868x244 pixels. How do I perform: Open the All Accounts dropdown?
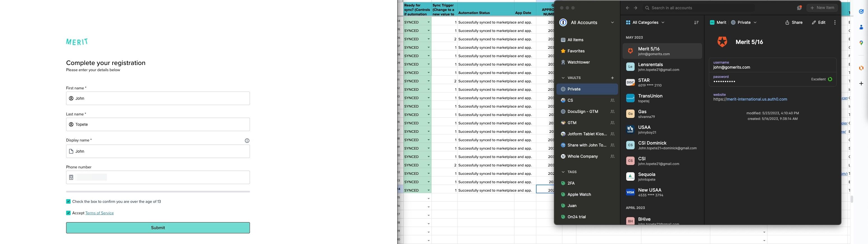[x=587, y=23]
